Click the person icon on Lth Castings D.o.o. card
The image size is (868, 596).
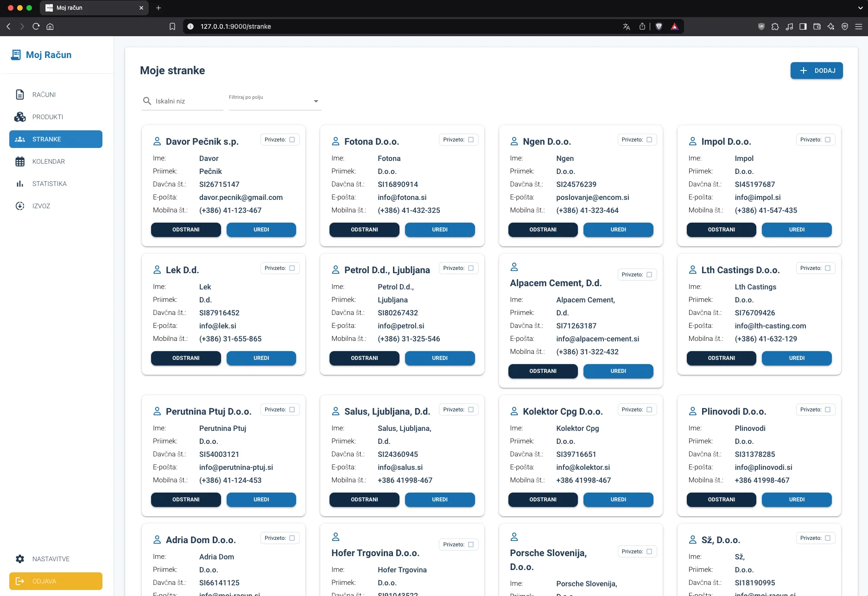pyautogui.click(x=692, y=269)
